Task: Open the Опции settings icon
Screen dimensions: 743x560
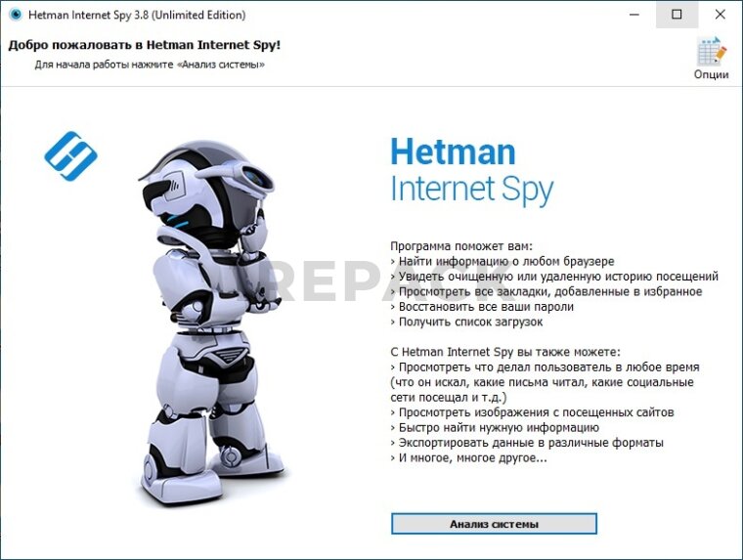Action: pos(711,52)
